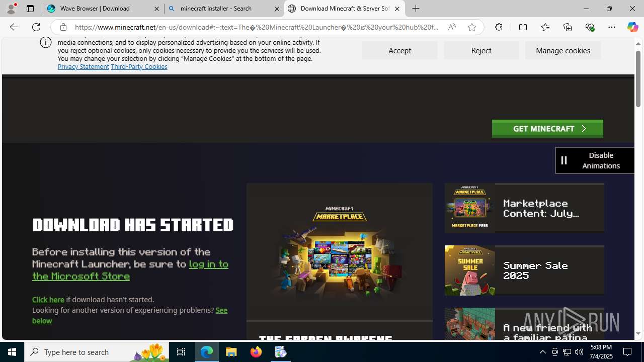Open the tab actions menu icon
This screenshot has width=644, height=362.
click(x=30, y=9)
